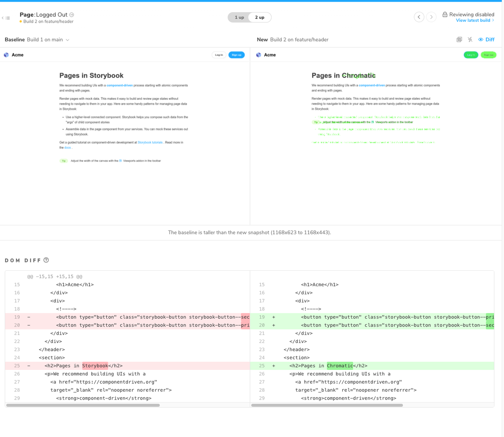504x437 pixels.
Task: Click the docs link in baseline snapshot
Action: tap(68, 148)
